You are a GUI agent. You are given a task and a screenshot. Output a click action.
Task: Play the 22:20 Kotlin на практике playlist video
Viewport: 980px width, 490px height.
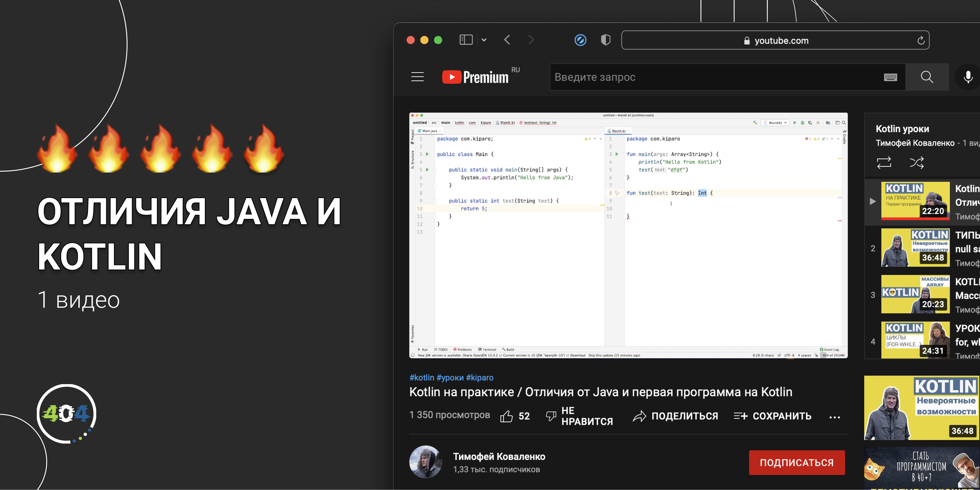pos(915,201)
